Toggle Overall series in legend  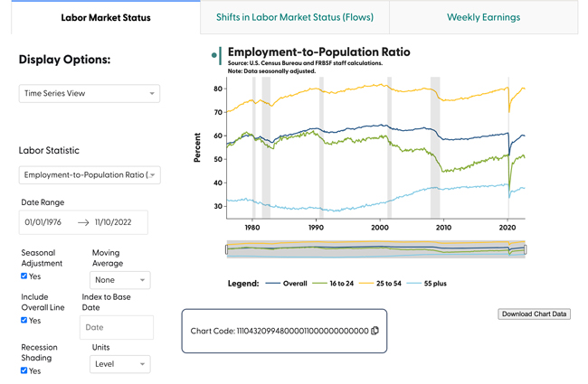[x=286, y=283]
